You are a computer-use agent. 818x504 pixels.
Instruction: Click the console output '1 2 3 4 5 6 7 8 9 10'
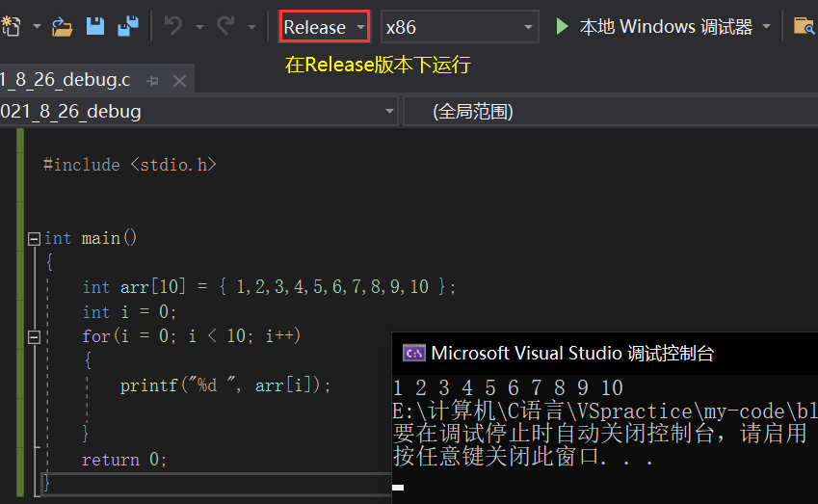point(508,388)
